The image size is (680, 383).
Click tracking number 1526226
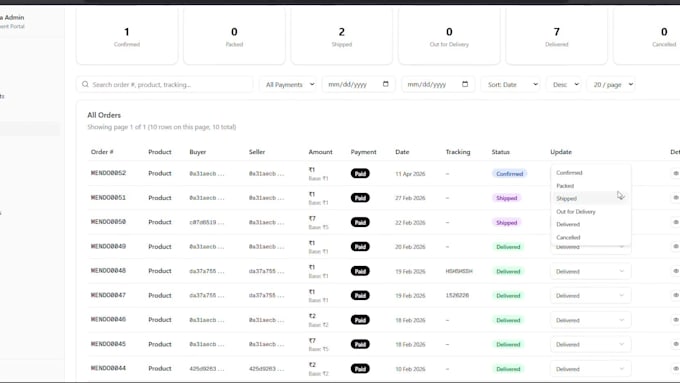click(x=457, y=295)
